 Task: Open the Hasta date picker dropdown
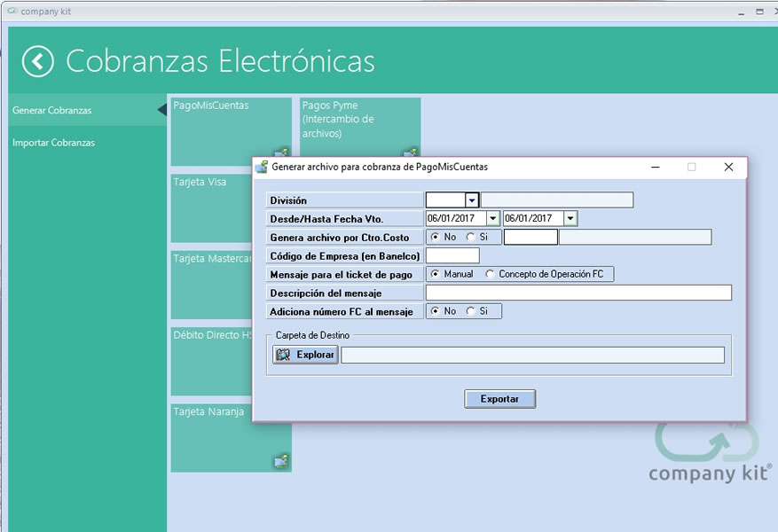[x=570, y=218]
